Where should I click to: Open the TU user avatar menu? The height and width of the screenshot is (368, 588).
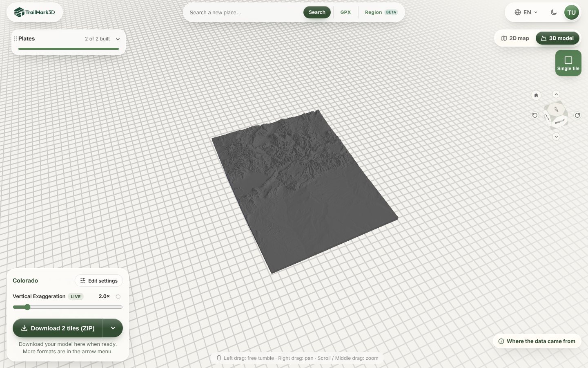571,12
